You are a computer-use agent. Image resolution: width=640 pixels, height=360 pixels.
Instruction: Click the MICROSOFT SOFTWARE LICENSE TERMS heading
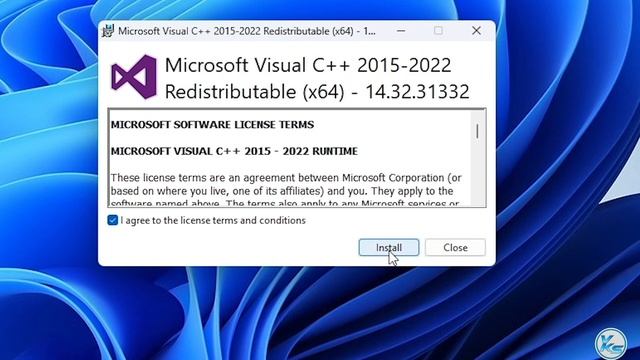click(212, 124)
